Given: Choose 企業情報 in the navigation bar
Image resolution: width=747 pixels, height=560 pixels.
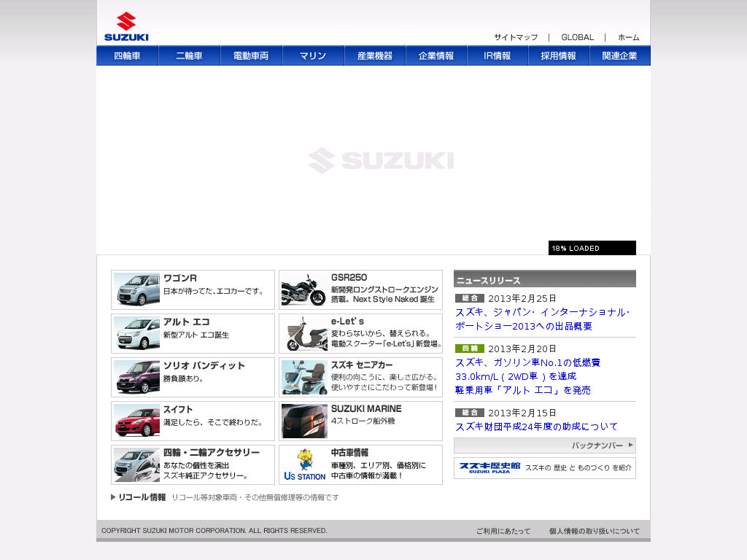Looking at the screenshot, I should [436, 55].
